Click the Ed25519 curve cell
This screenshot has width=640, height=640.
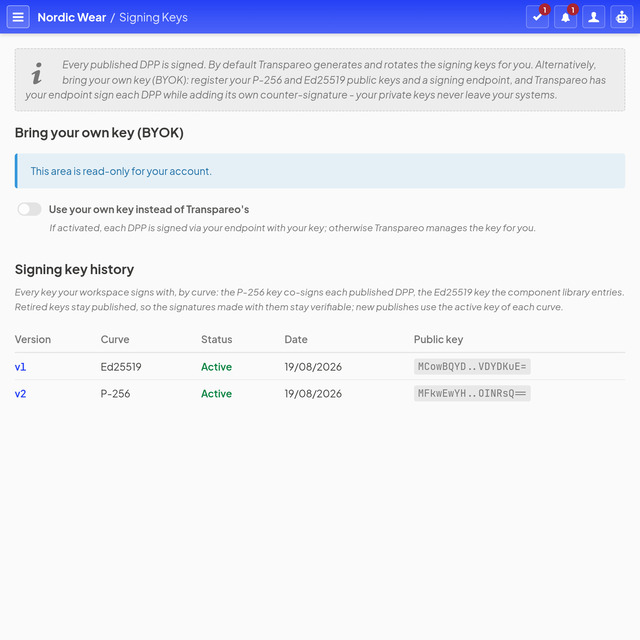pos(121,367)
